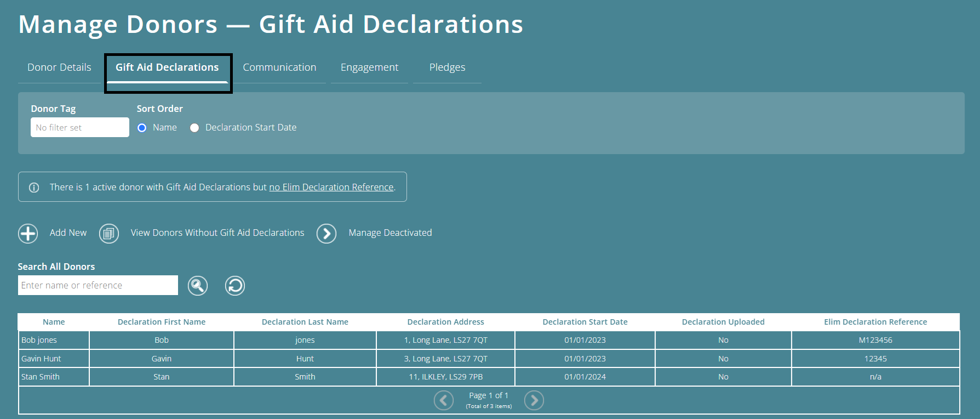Click the reset search refresh icon
This screenshot has height=419, width=980.
point(235,286)
